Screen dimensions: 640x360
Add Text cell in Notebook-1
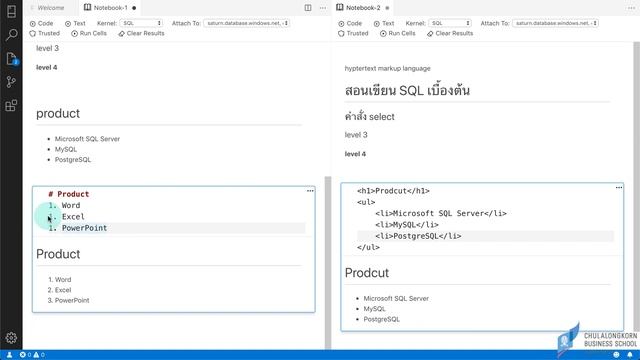tap(75, 23)
